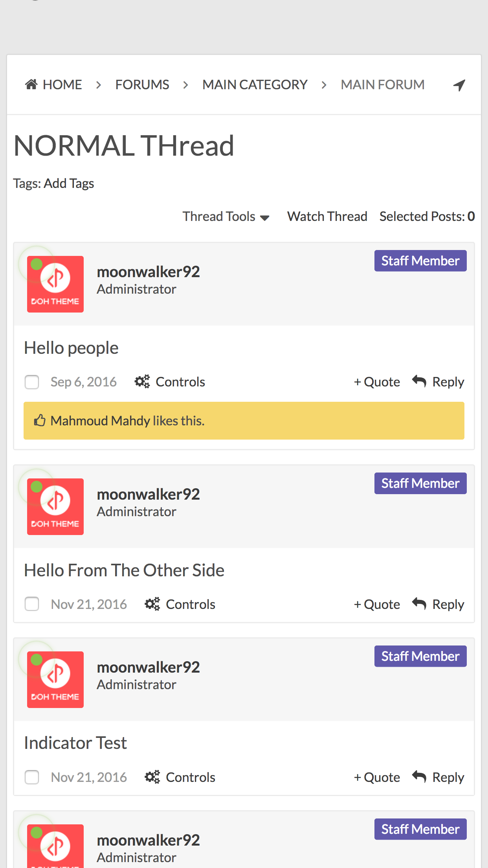This screenshot has width=488, height=868.
Task: Expand the Thread Tools dropdown
Action: click(226, 217)
